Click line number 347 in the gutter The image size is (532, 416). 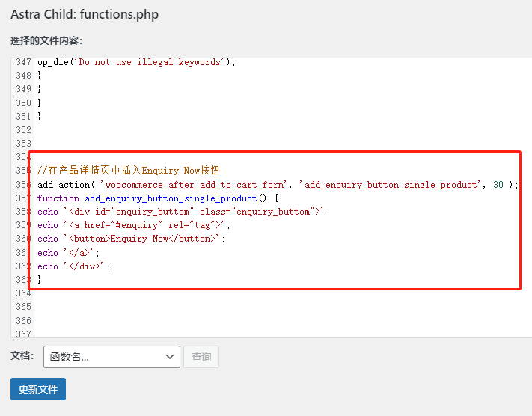(23, 62)
